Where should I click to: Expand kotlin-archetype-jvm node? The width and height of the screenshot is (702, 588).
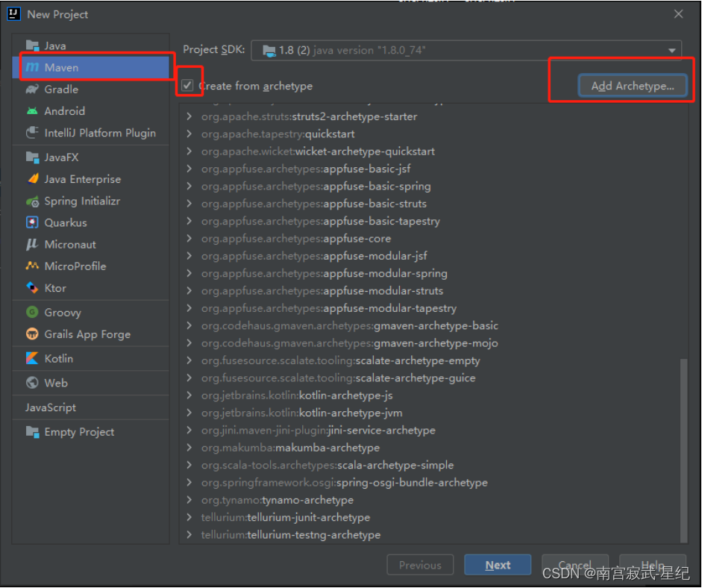coord(189,413)
